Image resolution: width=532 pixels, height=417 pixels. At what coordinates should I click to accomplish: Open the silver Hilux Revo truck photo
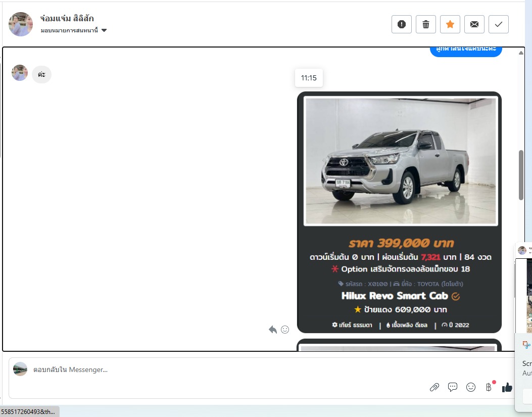(401, 161)
